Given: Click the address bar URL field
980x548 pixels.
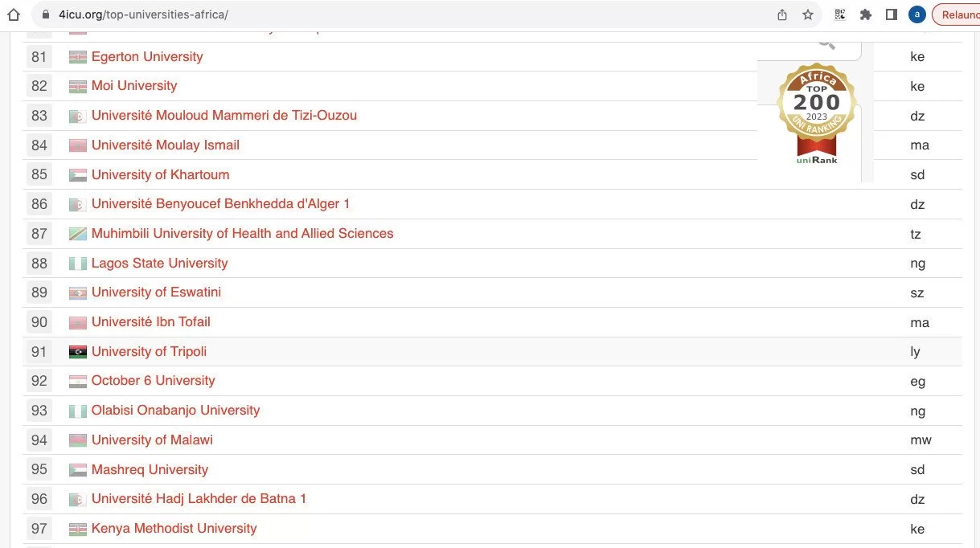Looking at the screenshot, I should coord(402,14).
